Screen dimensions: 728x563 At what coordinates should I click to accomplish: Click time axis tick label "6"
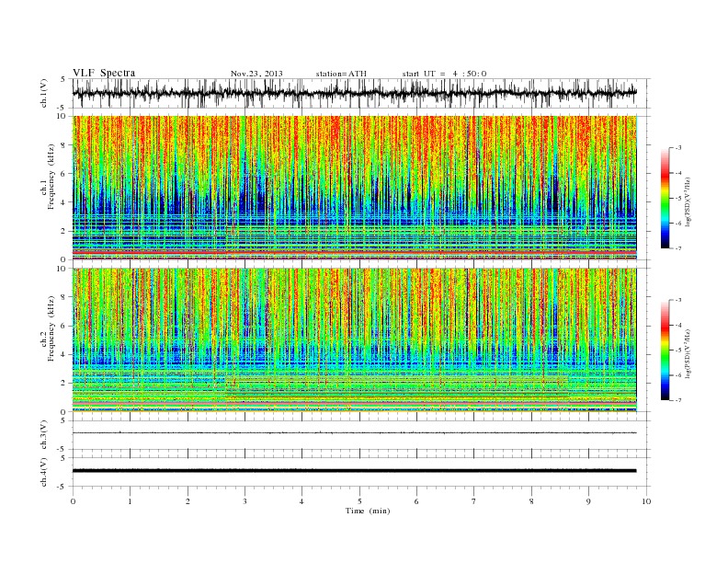pos(416,501)
